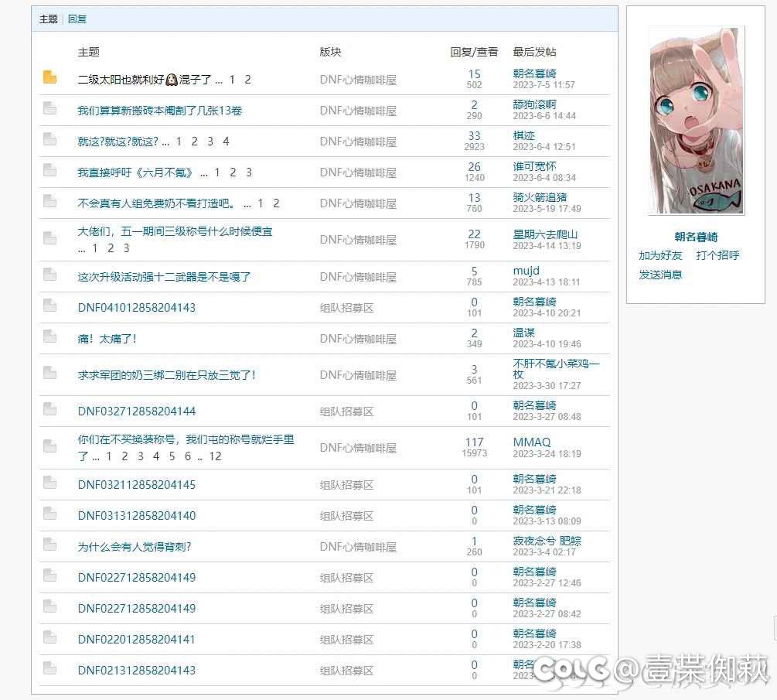Click the folder icon beside DNF032712858204144
The height and width of the screenshot is (700, 777).
pyautogui.click(x=50, y=409)
